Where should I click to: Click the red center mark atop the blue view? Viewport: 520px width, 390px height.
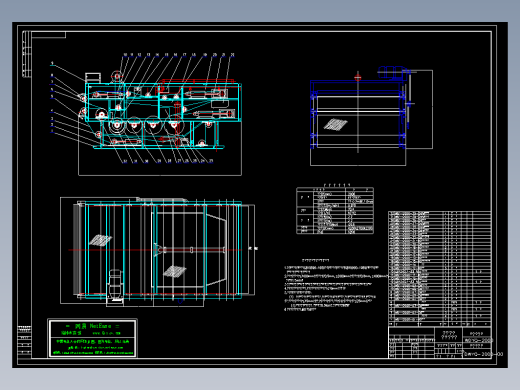coord(358,78)
